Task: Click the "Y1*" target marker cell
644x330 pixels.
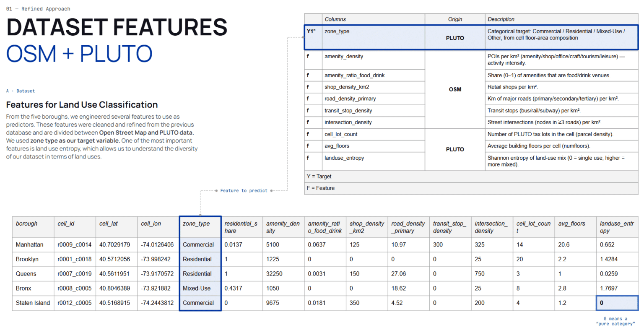Action: click(x=313, y=37)
